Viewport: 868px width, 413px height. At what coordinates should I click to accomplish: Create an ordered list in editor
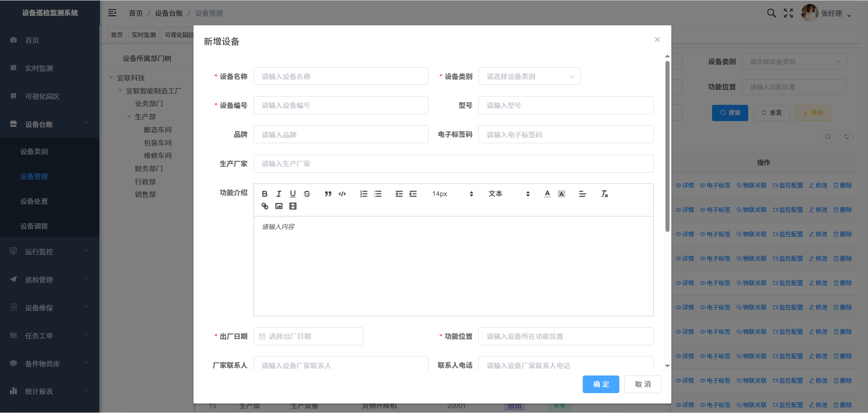click(363, 194)
